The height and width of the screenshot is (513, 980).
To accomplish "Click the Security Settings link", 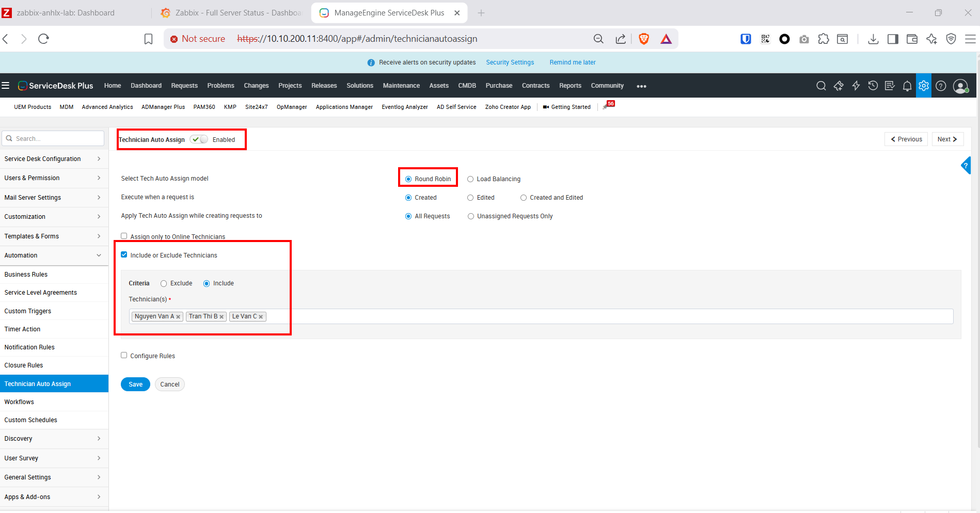I will pos(510,62).
